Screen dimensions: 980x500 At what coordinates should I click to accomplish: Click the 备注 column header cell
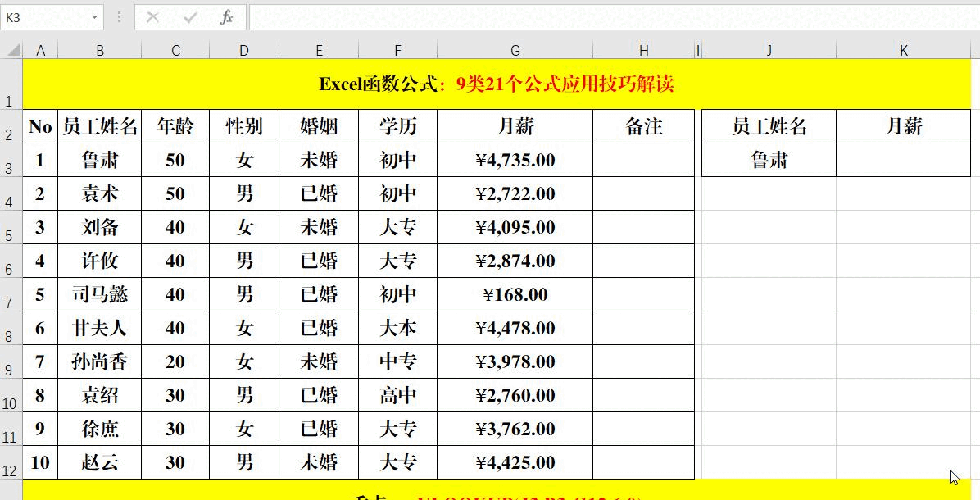point(643,126)
